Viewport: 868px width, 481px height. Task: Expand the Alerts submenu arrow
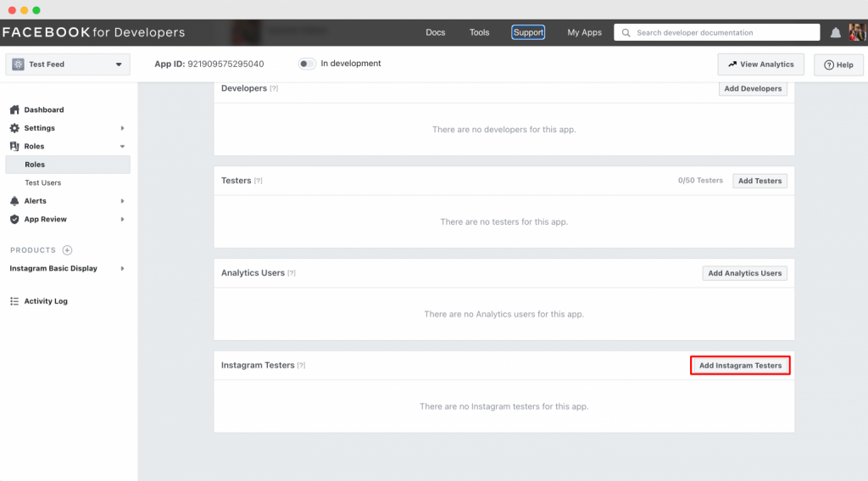(122, 201)
